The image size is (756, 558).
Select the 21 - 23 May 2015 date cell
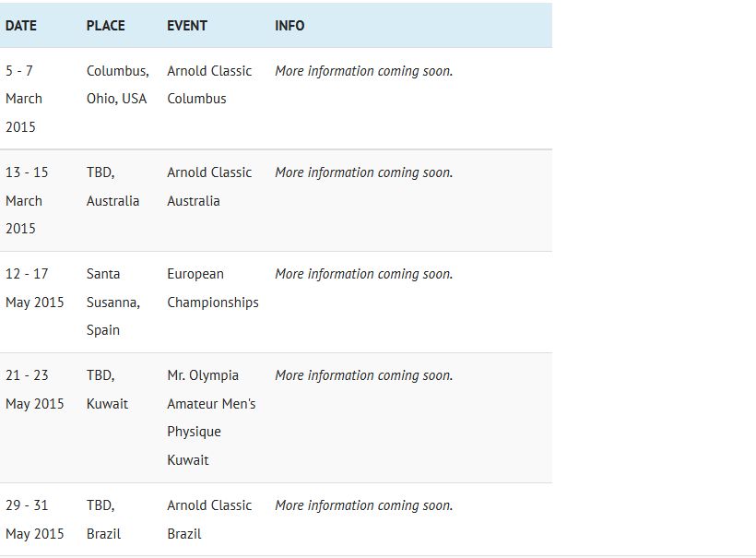pyautogui.click(x=34, y=389)
